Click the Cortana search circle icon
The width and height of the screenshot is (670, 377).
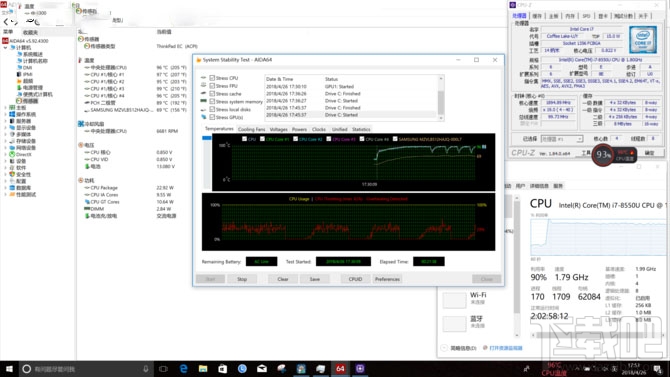tap(26, 368)
